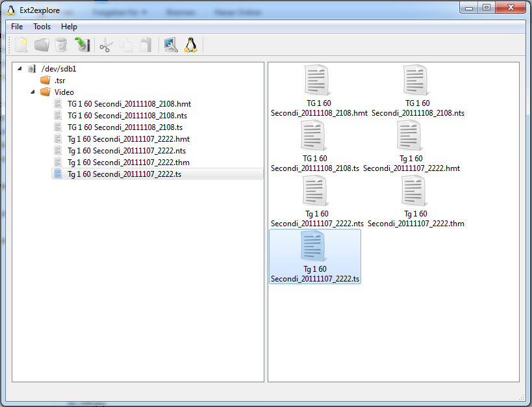Click the paste clipboard toolbar icon
532x407 pixels.
tap(146, 45)
